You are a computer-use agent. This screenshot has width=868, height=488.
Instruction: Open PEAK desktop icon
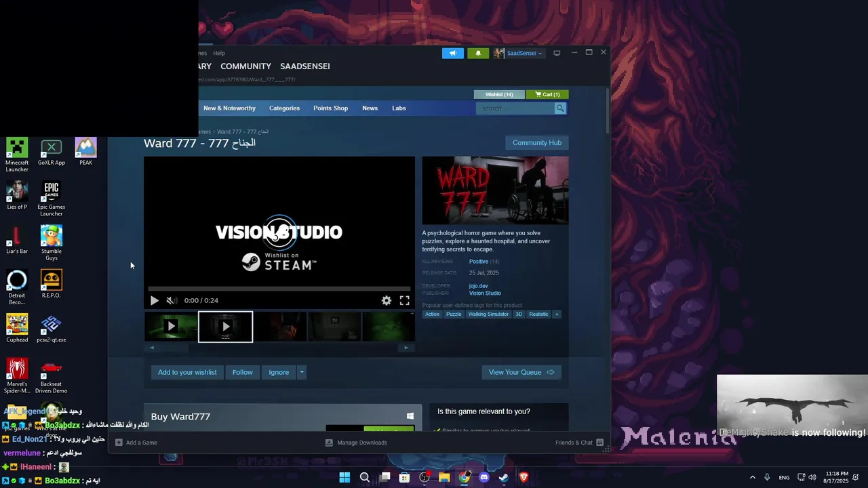pyautogui.click(x=85, y=152)
